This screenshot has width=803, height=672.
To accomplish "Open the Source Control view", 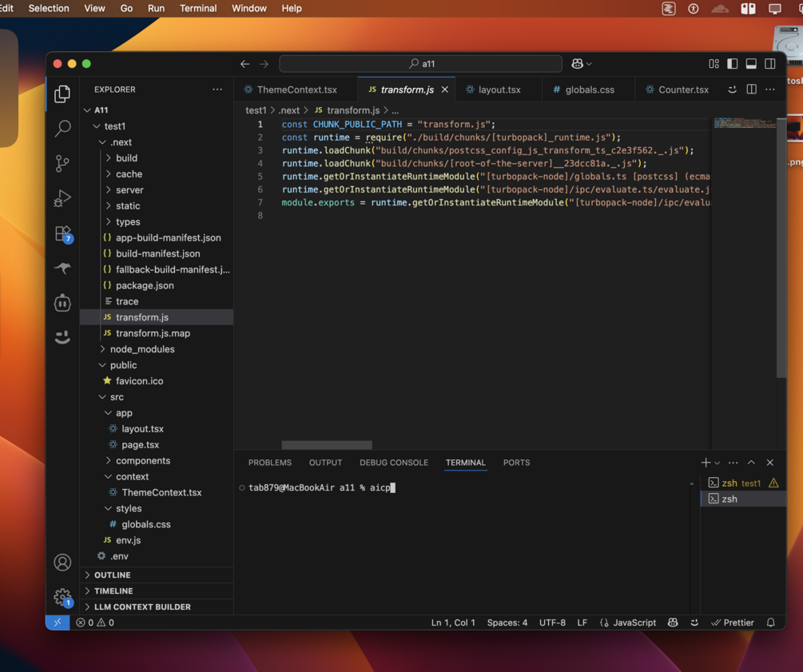I will tap(62, 163).
